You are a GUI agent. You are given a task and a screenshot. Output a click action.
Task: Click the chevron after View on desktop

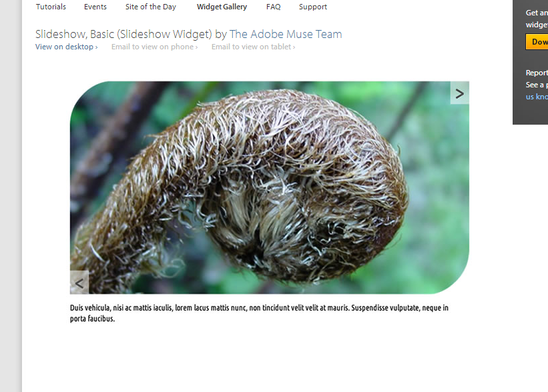tap(97, 47)
